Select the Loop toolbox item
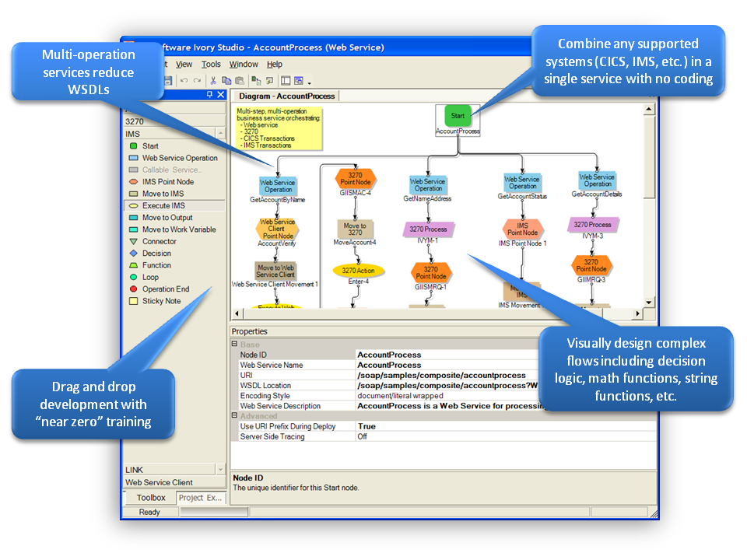Screen dimensions: 747x560 [x=144, y=277]
